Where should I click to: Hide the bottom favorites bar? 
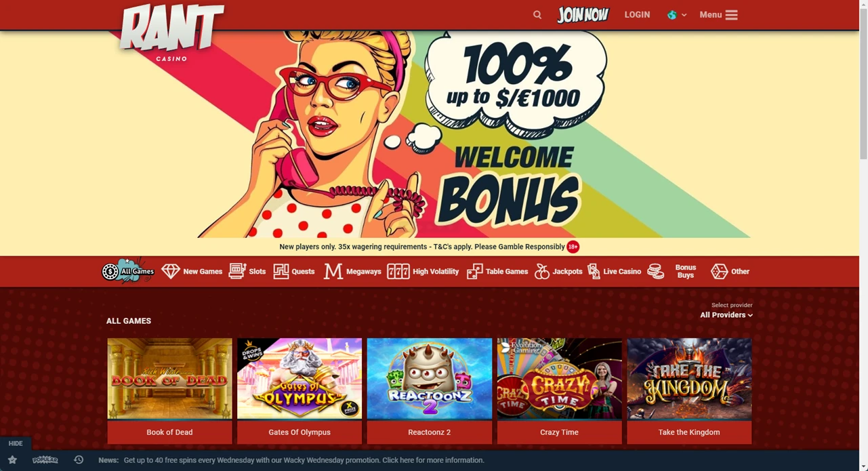coord(16,443)
